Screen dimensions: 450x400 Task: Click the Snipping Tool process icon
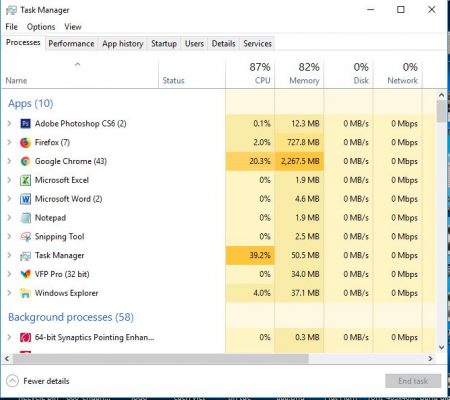click(25, 237)
